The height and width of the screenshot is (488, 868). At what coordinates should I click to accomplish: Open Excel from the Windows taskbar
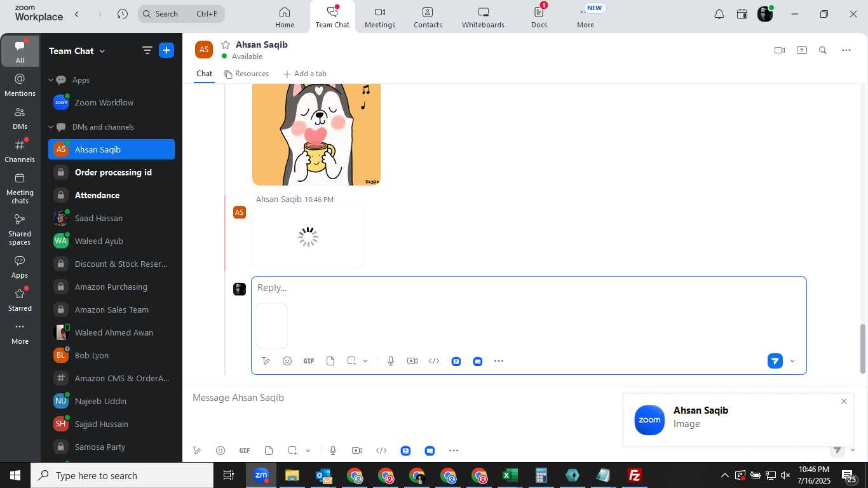510,475
